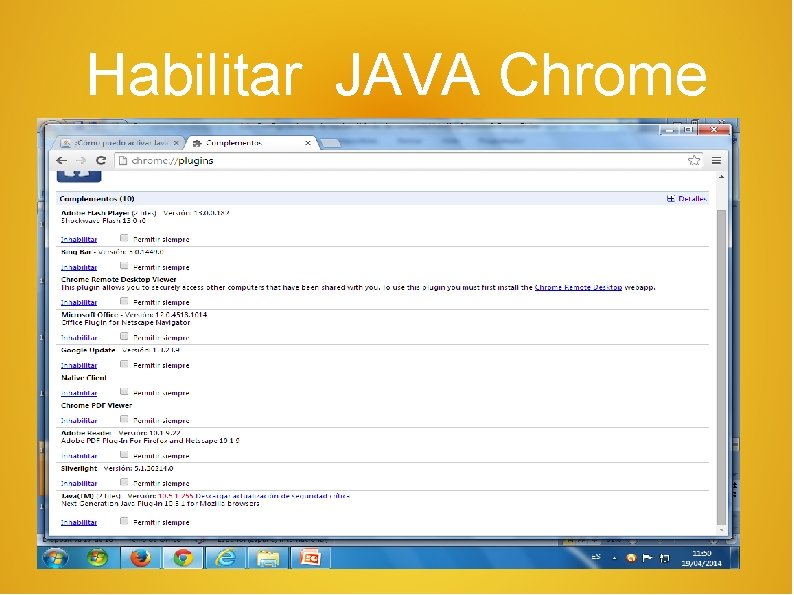Screen dimensions: 794x595
Task: Open the Chrome hamburger menu
Action: pyautogui.click(x=716, y=161)
